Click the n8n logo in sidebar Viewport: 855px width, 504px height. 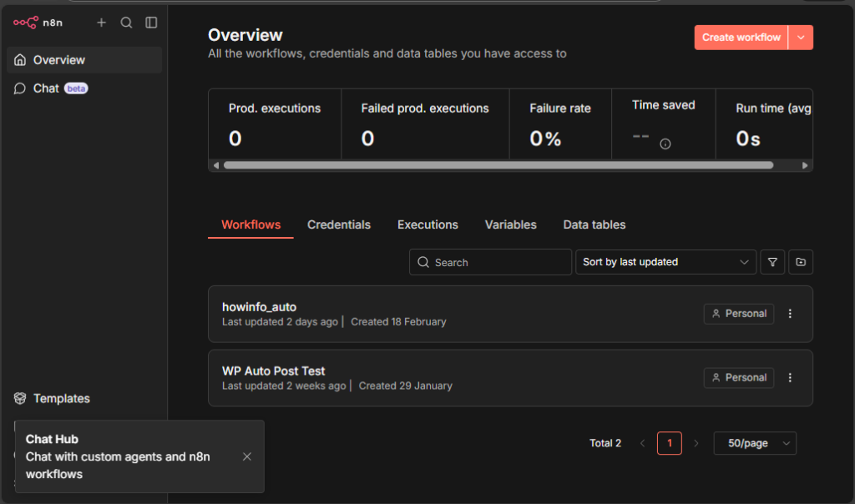pyautogui.click(x=37, y=23)
